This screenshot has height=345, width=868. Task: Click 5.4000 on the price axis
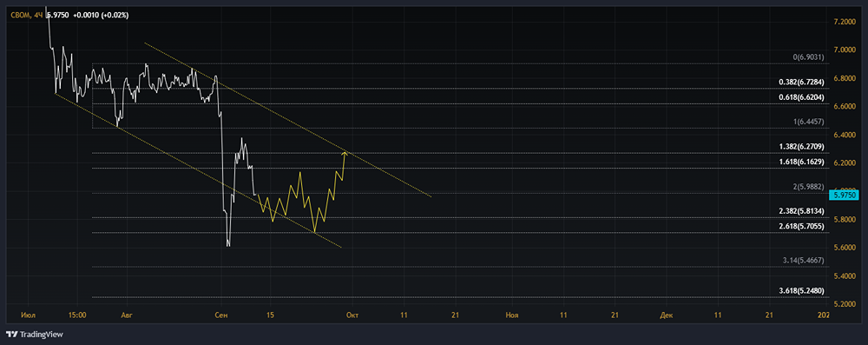pyautogui.click(x=845, y=275)
